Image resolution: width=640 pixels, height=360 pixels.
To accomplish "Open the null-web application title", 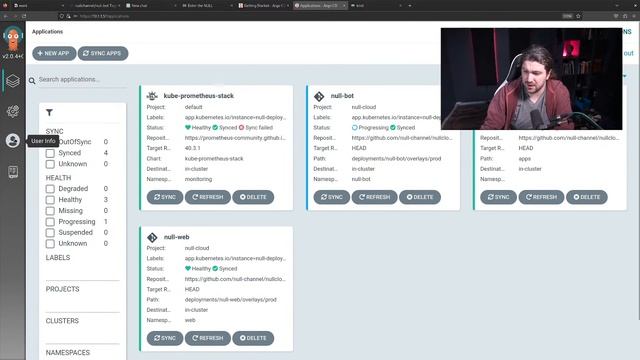I will point(176,237).
